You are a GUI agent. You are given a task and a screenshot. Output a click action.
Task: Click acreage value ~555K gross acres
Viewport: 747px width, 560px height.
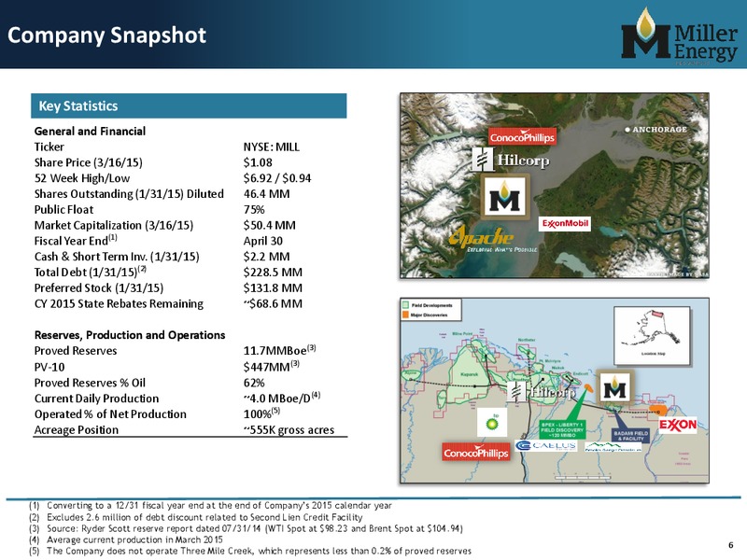[x=289, y=430]
